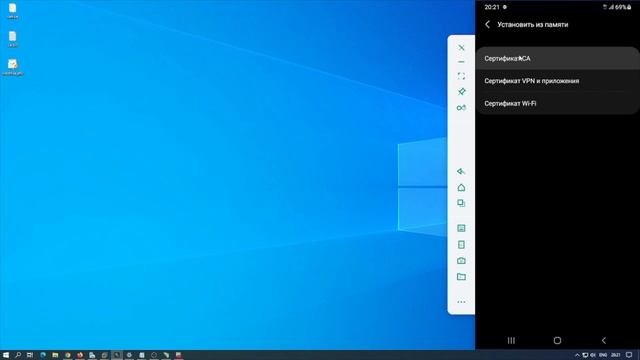Click the Установить из памяти header title
Image resolution: width=640 pixels, height=360 pixels.
532,24
